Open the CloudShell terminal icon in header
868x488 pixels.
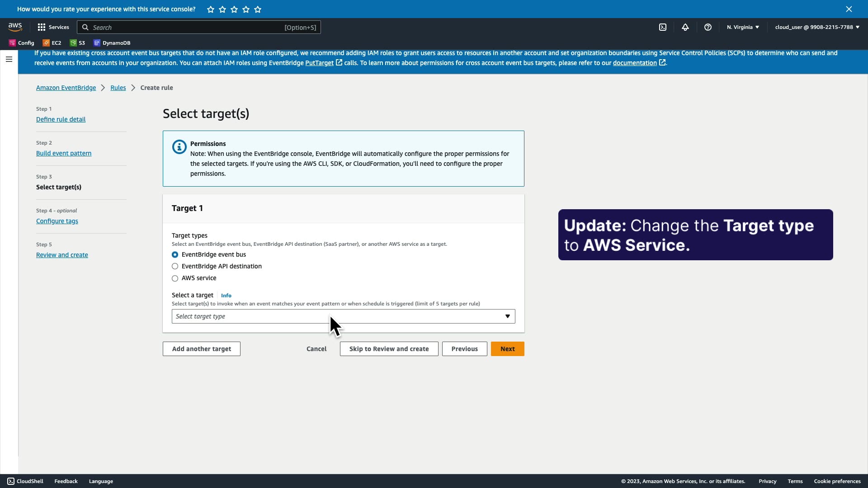pyautogui.click(x=663, y=27)
